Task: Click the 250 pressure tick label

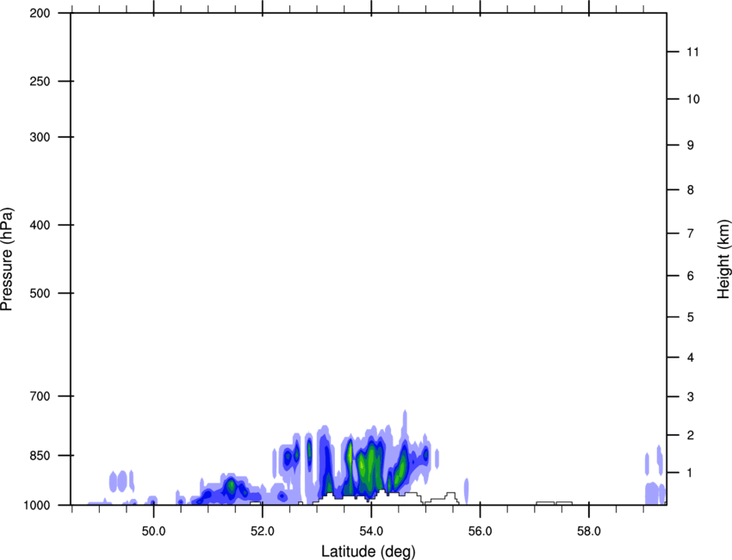Action: pyautogui.click(x=40, y=81)
